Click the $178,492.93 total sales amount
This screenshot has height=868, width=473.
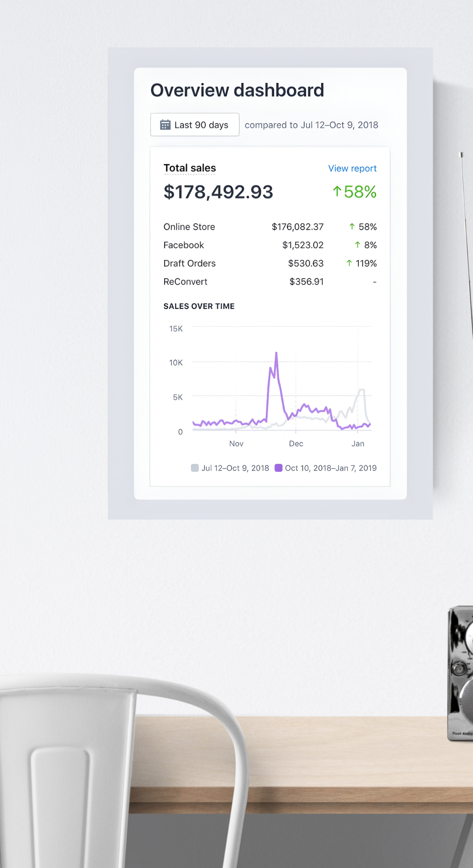point(218,192)
